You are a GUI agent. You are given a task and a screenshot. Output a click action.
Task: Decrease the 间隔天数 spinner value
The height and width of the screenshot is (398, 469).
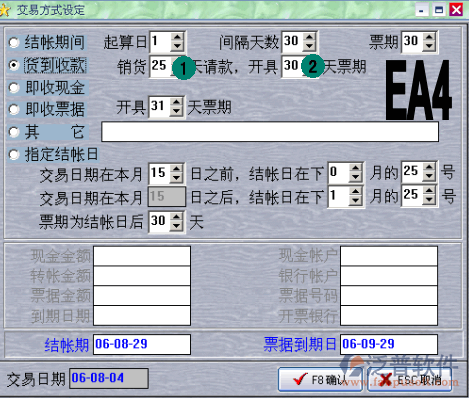(x=310, y=46)
